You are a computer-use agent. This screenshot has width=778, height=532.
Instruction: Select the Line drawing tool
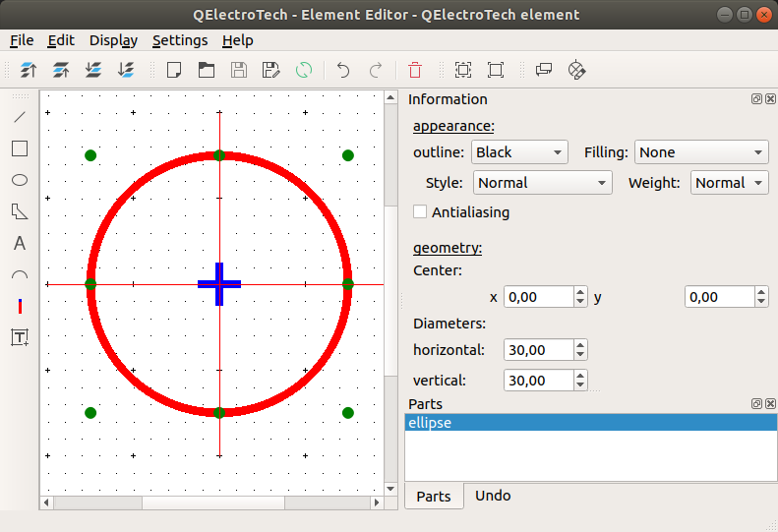(x=20, y=117)
